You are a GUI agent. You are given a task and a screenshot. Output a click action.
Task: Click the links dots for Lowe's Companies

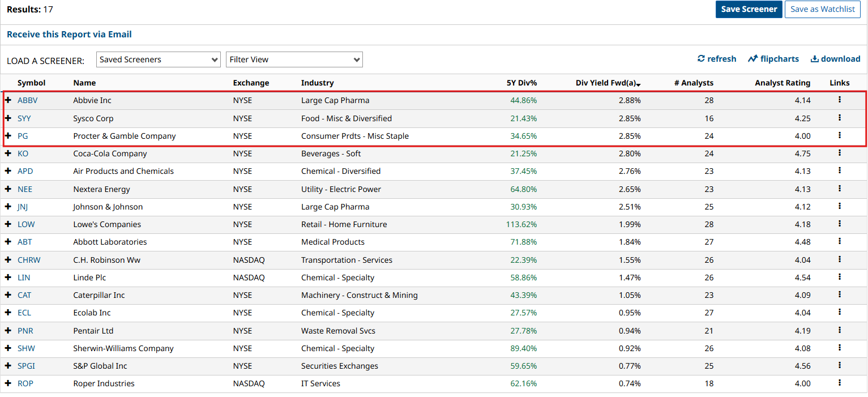click(839, 224)
